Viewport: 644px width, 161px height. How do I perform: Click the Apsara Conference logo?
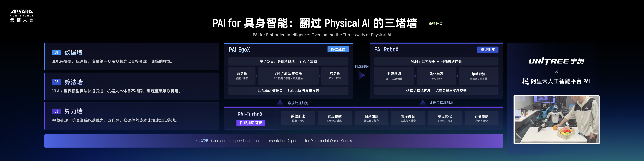pyautogui.click(x=22, y=15)
